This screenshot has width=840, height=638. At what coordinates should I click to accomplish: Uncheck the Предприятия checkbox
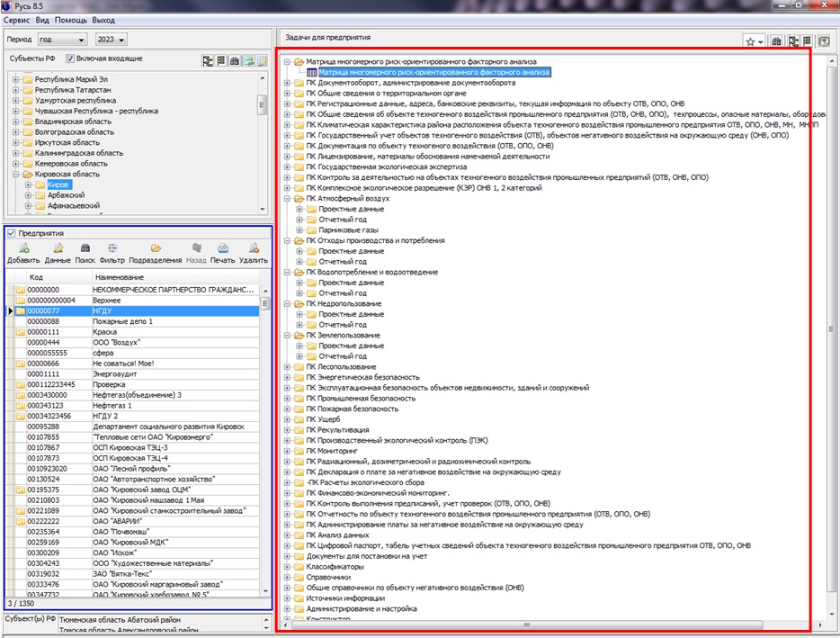(x=12, y=233)
